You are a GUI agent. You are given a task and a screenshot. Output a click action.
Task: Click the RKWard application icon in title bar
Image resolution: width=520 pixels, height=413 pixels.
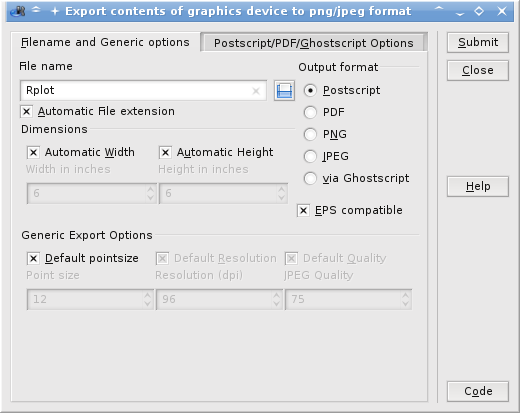(18, 11)
